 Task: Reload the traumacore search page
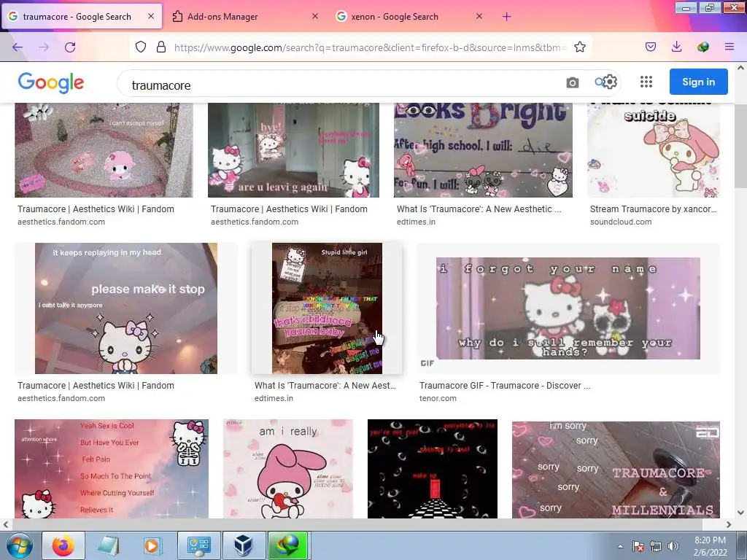click(70, 47)
